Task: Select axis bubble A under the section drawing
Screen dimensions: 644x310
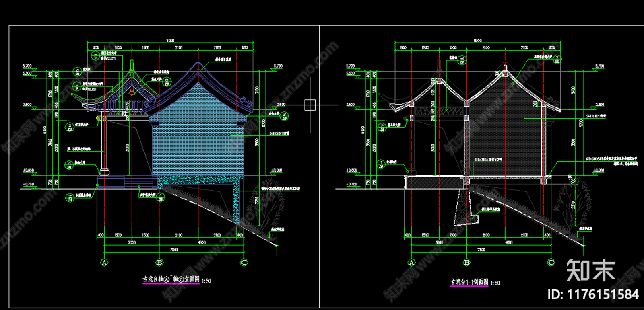Action: [411, 263]
